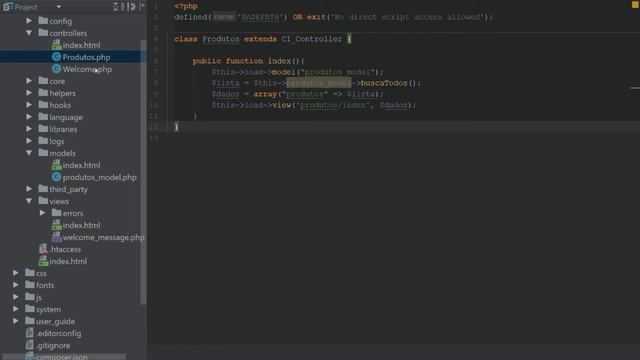
Task: Click the system folder icon
Action: click(x=30, y=309)
